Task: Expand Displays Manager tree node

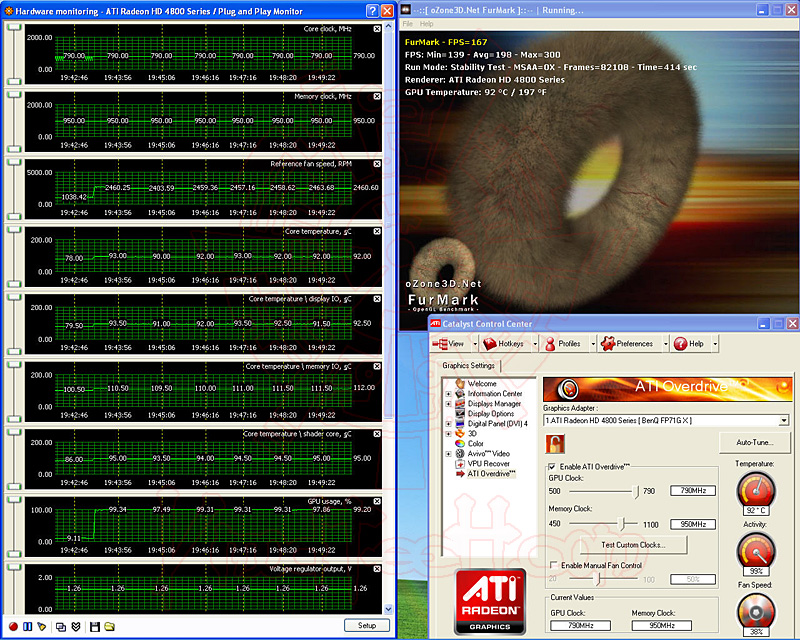Action: (x=448, y=404)
